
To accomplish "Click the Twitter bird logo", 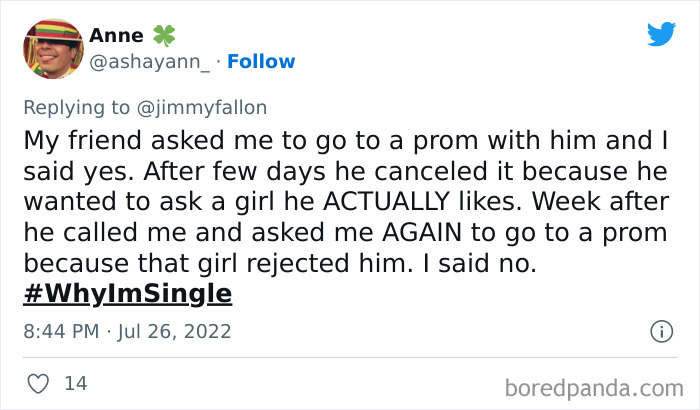I will pyautogui.click(x=661, y=35).
